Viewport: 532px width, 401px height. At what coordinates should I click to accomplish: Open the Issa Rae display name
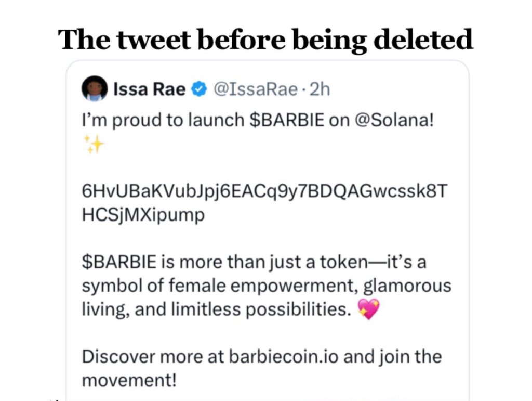click(149, 89)
